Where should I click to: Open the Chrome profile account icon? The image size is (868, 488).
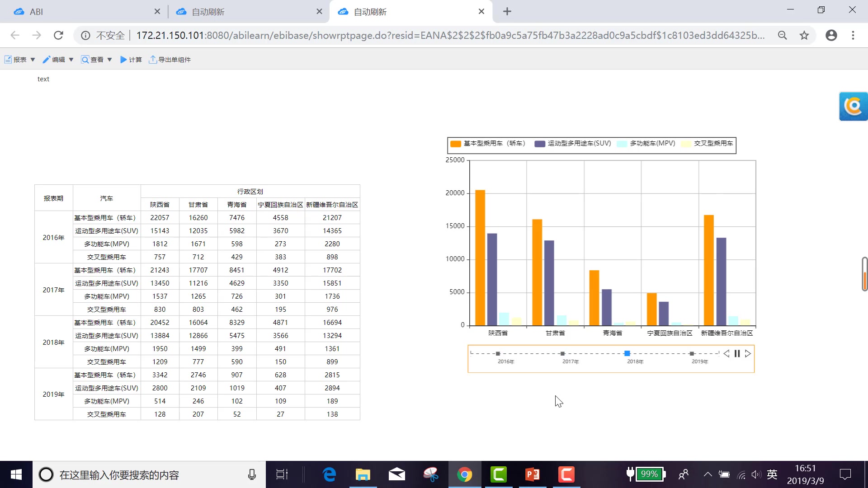click(831, 35)
